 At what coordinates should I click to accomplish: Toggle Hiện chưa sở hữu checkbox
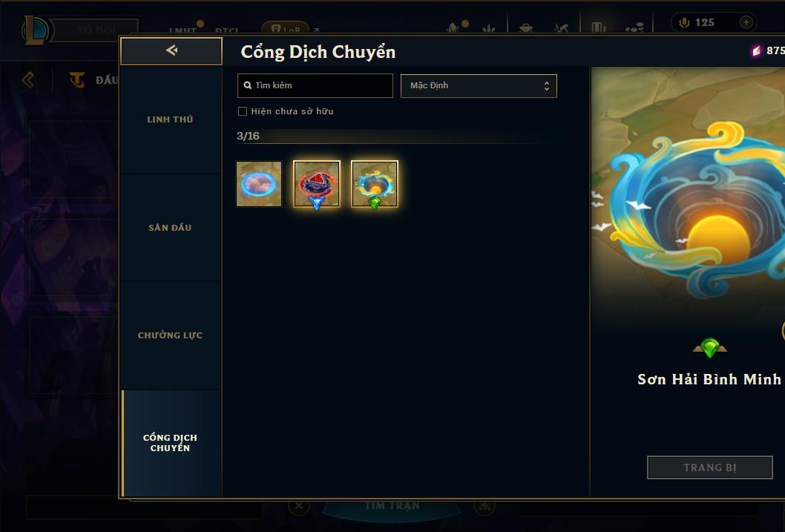tap(243, 111)
